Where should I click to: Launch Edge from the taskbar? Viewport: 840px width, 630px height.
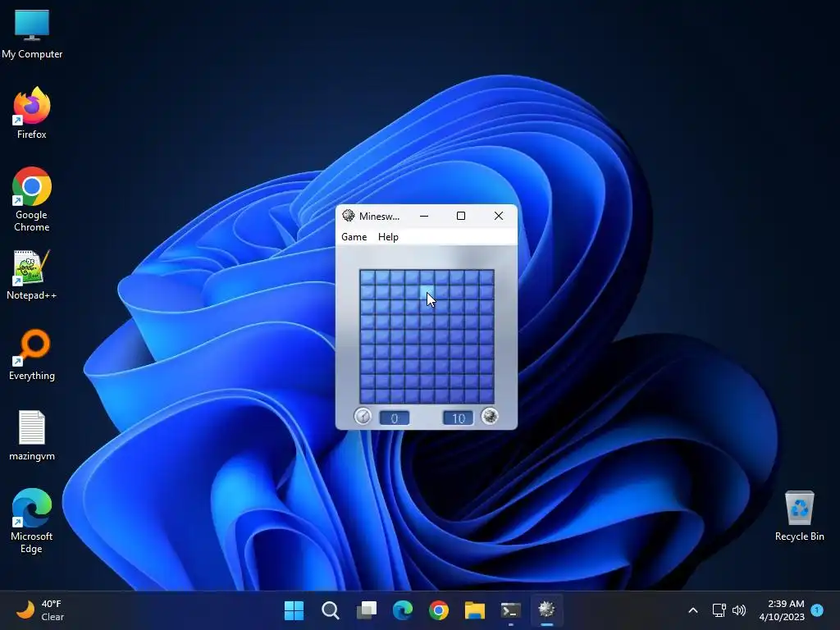pos(402,610)
